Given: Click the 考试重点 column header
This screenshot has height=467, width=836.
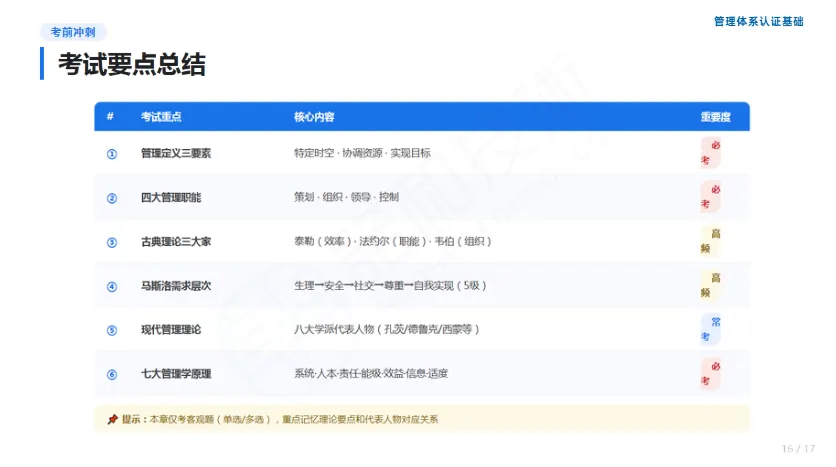Looking at the screenshot, I should click(161, 117).
